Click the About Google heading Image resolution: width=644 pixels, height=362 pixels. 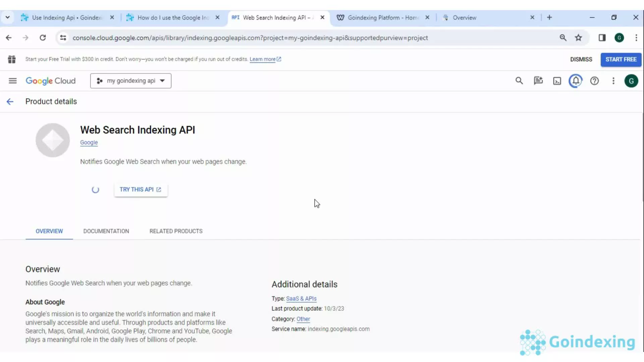click(45, 302)
